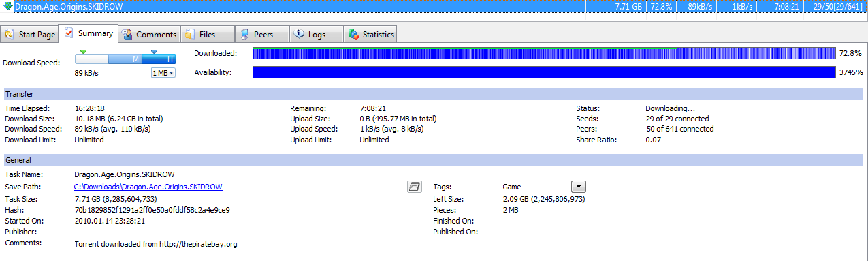Click the Tags value Game
This screenshot has width=868, height=261.
coord(512,187)
